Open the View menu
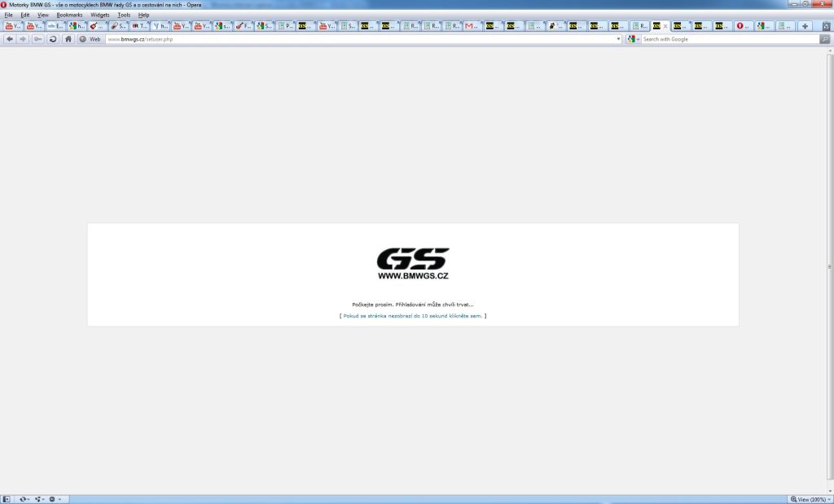Viewport: 834px width, 504px height. 42,15
